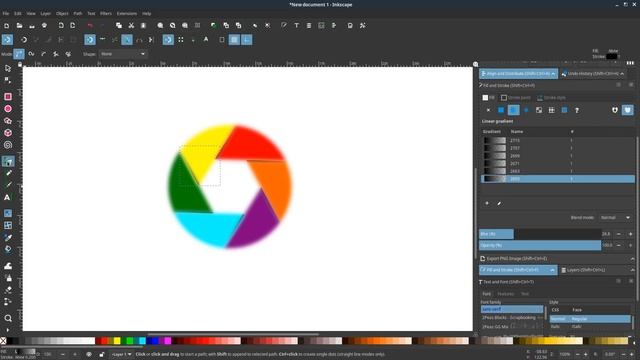
Task: Activate the Pen (Bezier) tool
Action: pyautogui.click(x=8, y=161)
